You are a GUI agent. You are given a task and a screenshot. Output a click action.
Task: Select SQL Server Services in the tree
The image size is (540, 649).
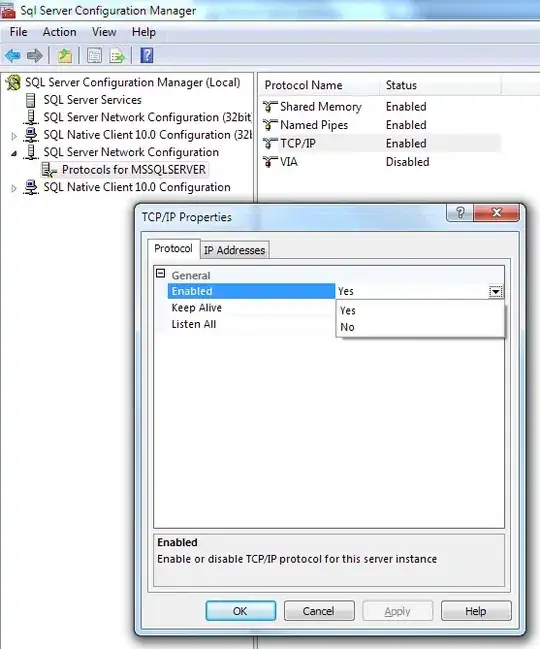pos(92,100)
